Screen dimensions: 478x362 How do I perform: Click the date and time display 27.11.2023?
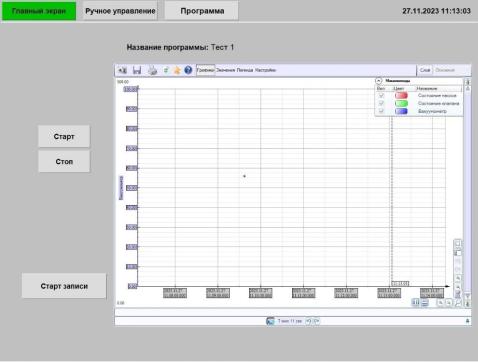tap(436, 11)
